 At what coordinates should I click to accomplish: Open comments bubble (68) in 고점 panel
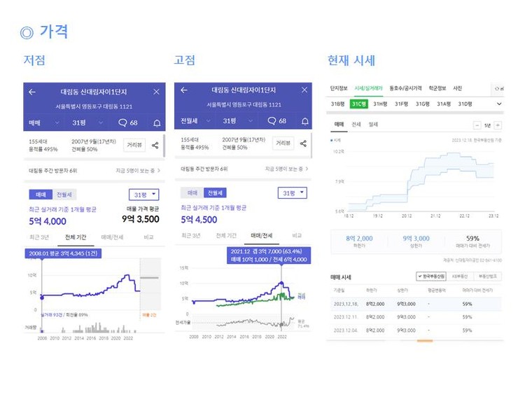(x=277, y=121)
